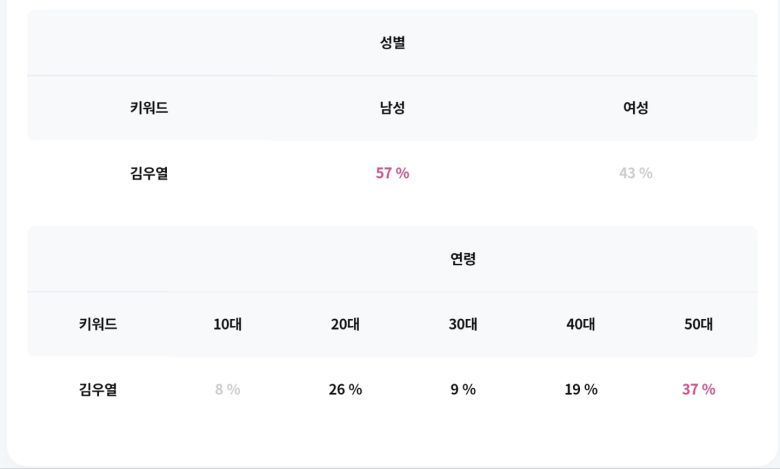Select 키워드 header in age table
The height and width of the screenshot is (469, 780).
[98, 324]
